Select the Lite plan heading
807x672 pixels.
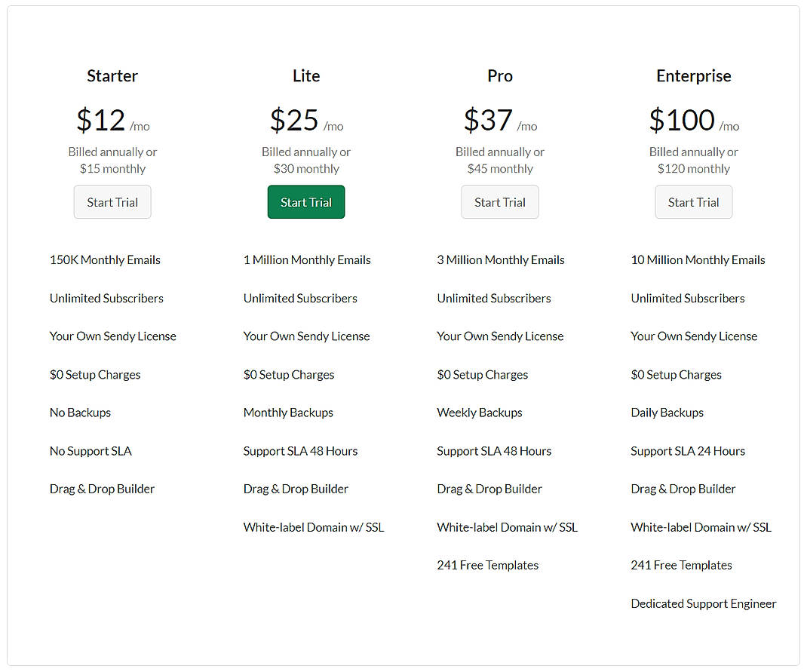pyautogui.click(x=306, y=75)
